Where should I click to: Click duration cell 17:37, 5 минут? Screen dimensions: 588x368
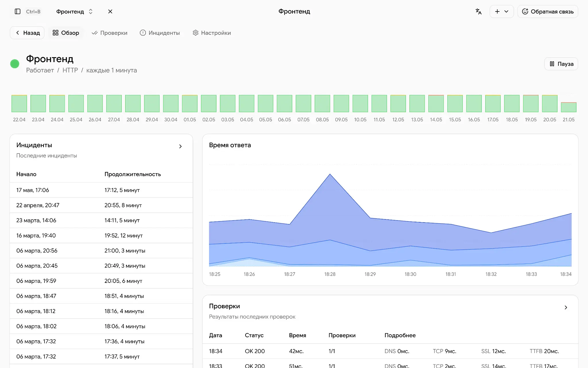(x=122, y=356)
